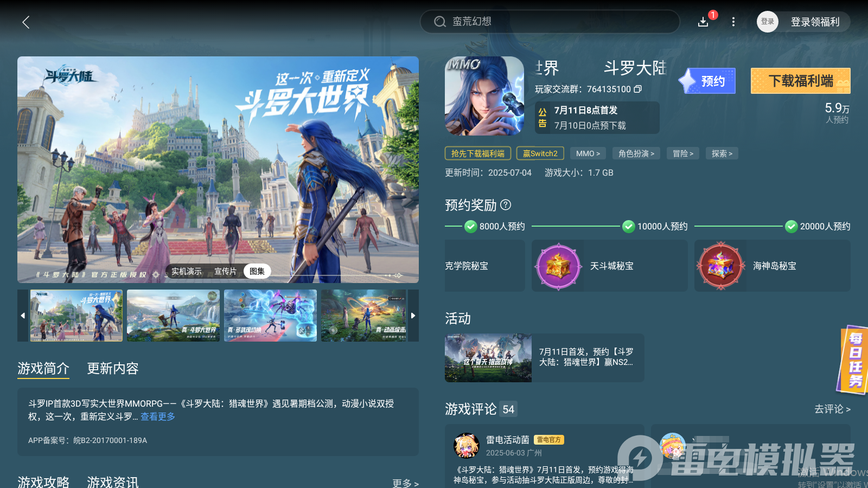Click the 天斗城秘宝 purple chest icon
The height and width of the screenshot is (488, 868).
click(558, 266)
